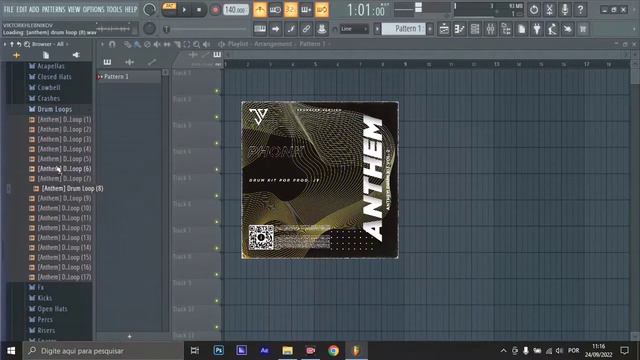Click the undo history clock icon
Viewport: 640px width, 360px height.
coord(534,10)
